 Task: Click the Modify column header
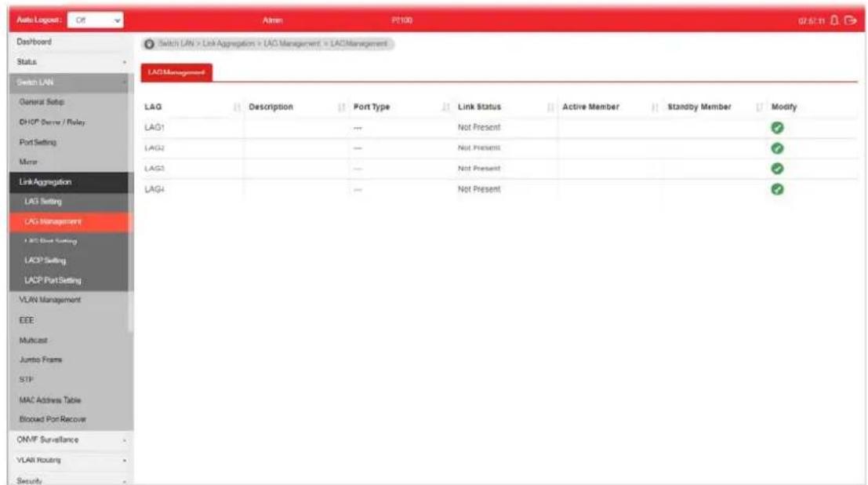[784, 107]
